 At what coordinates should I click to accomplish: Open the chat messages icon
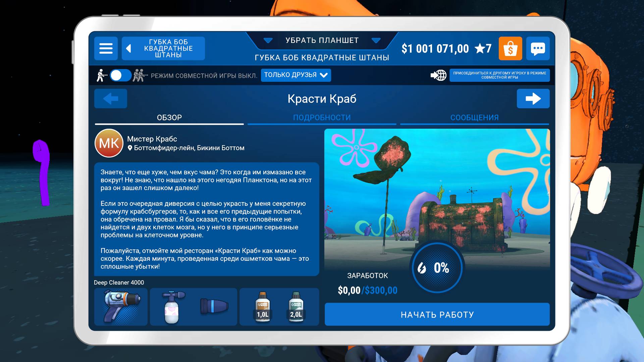[x=538, y=49]
